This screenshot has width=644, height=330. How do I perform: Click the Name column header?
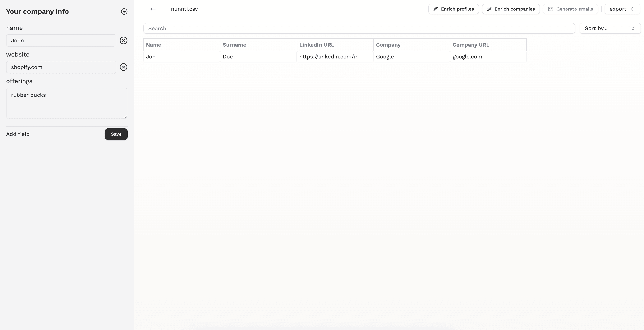[x=182, y=45]
